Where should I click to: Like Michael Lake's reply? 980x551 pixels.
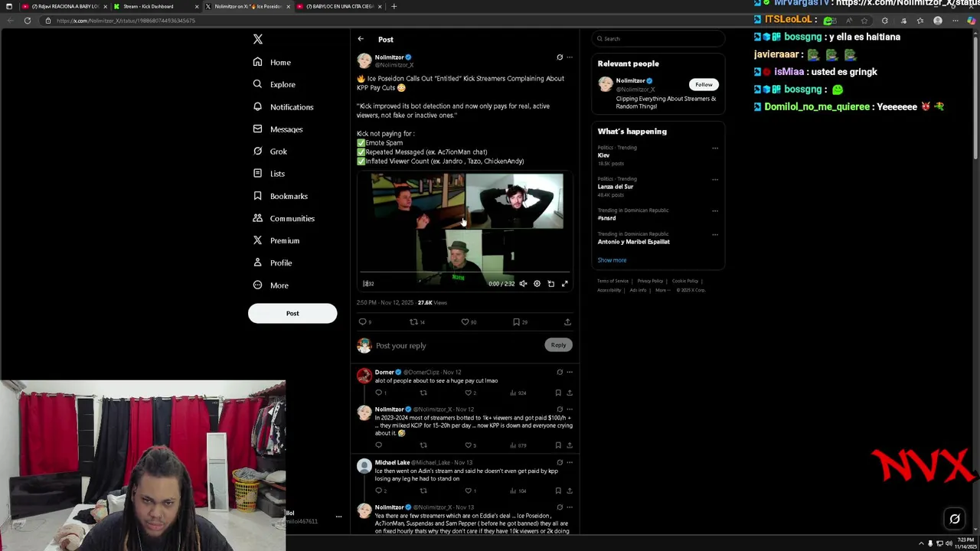pos(470,491)
